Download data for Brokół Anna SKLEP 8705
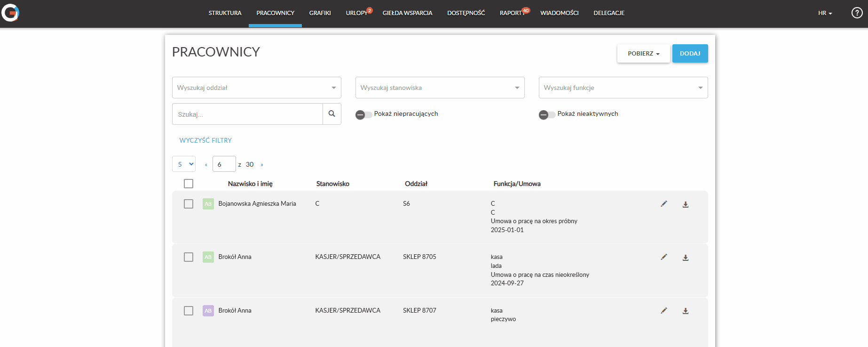This screenshot has width=868, height=347. tap(685, 258)
